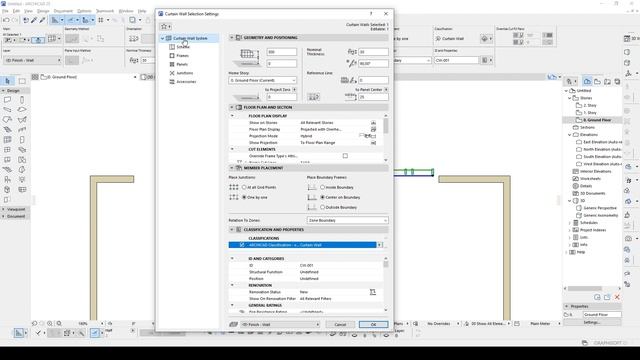Image resolution: width=640 pixels, height=360 pixels.
Task: Select Panels page in dialog tree
Action: pos(182,64)
